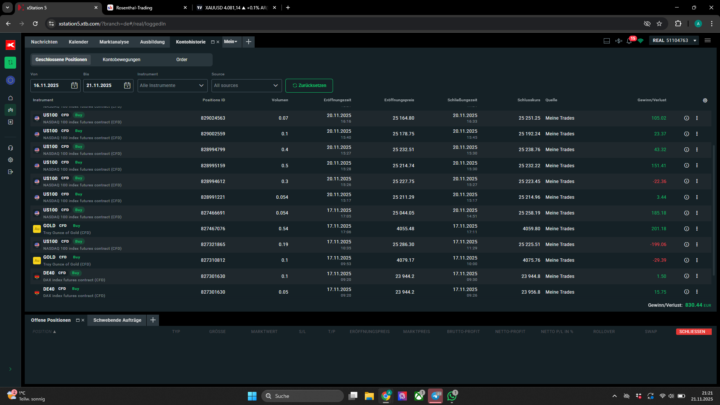Open the Marktanalyse tab

point(114,42)
